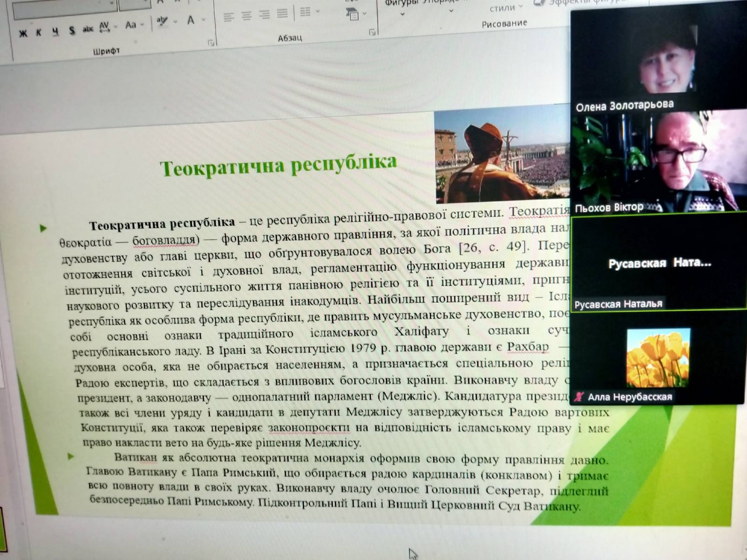Align text to the right

pos(264,15)
